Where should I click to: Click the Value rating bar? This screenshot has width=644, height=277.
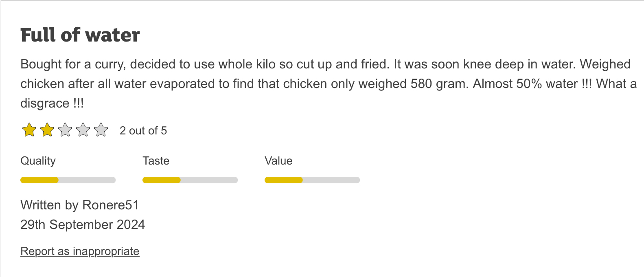pyautogui.click(x=312, y=180)
